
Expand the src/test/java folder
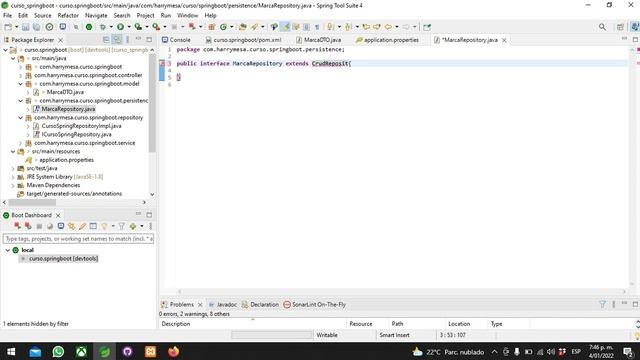pos(13,168)
